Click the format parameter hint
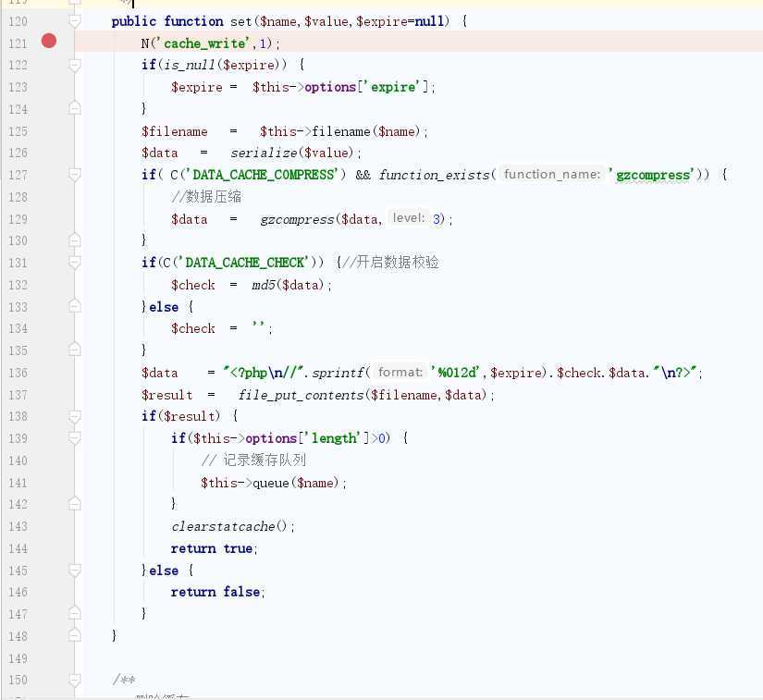 tap(400, 372)
